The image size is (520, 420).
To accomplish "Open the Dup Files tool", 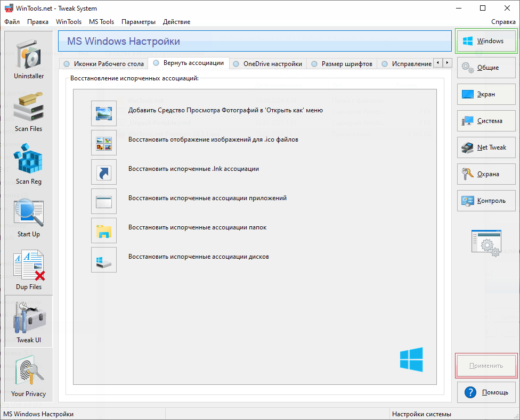I will point(29,269).
